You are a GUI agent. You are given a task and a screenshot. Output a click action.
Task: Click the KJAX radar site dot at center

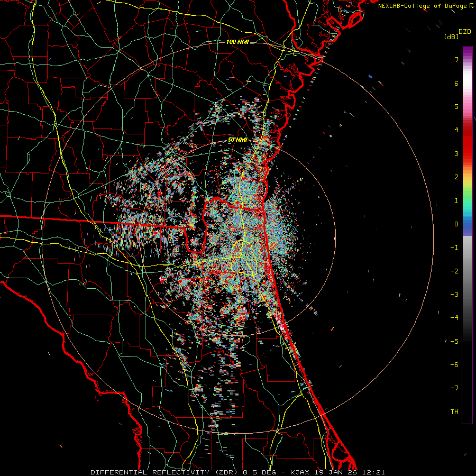(237, 237)
